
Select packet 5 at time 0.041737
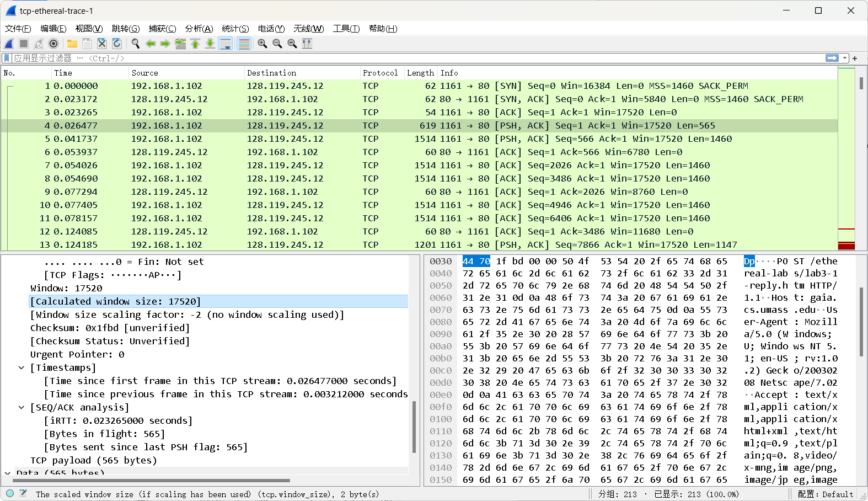tap(419, 139)
